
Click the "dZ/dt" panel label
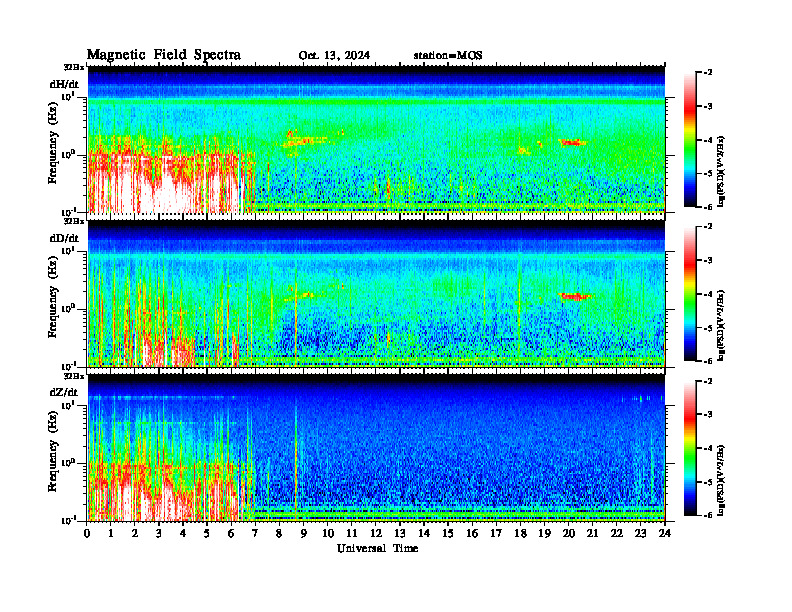[x=64, y=392]
